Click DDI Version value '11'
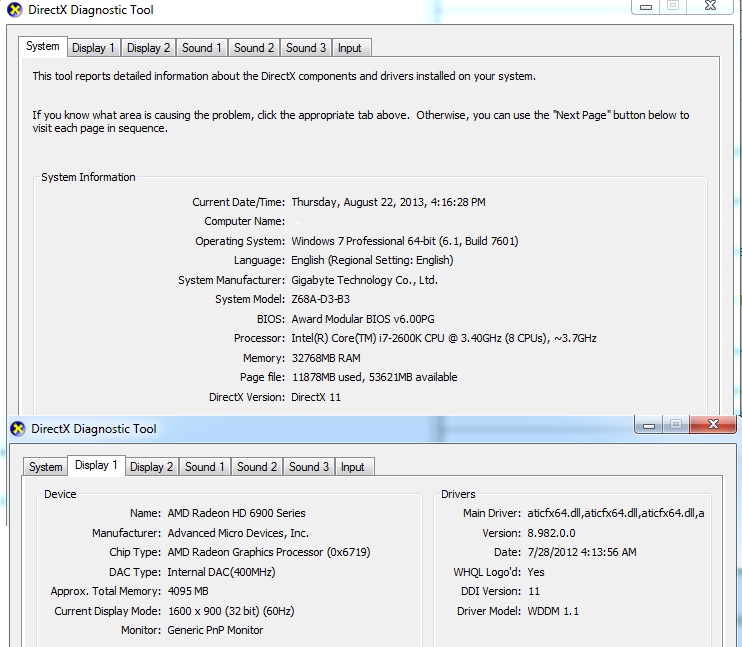 [x=534, y=591]
